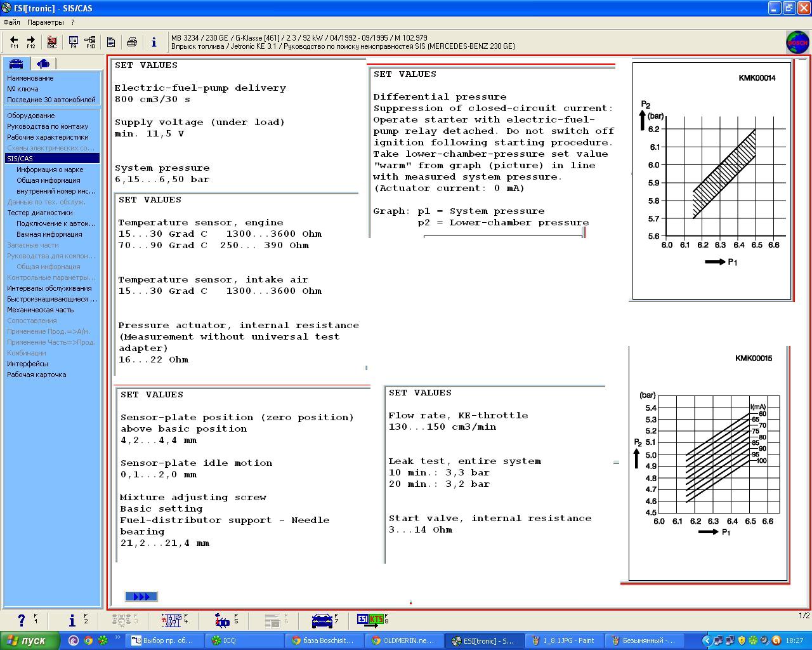Click the blue info icon in toolbar

[x=154, y=42]
